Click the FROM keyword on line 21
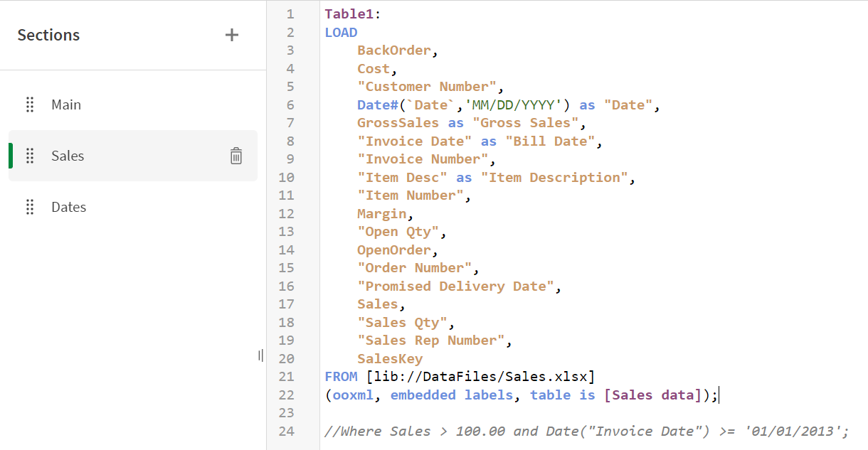This screenshot has height=450, width=868. 341,377
